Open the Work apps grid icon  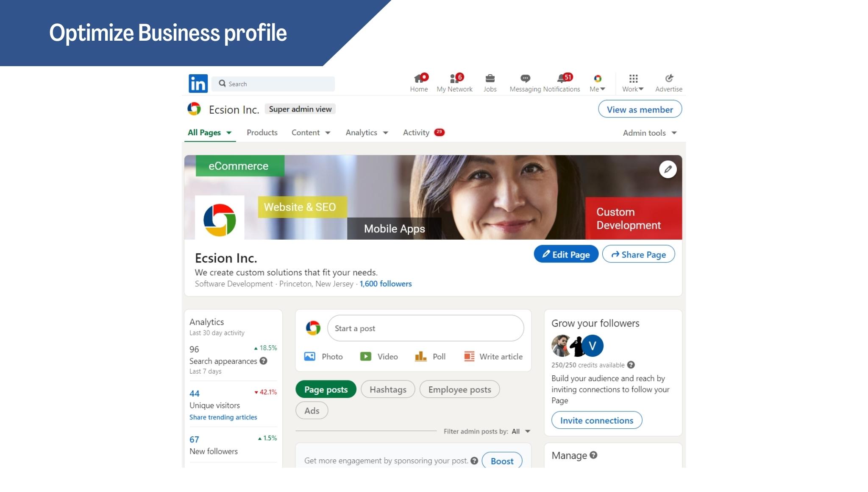(x=633, y=78)
